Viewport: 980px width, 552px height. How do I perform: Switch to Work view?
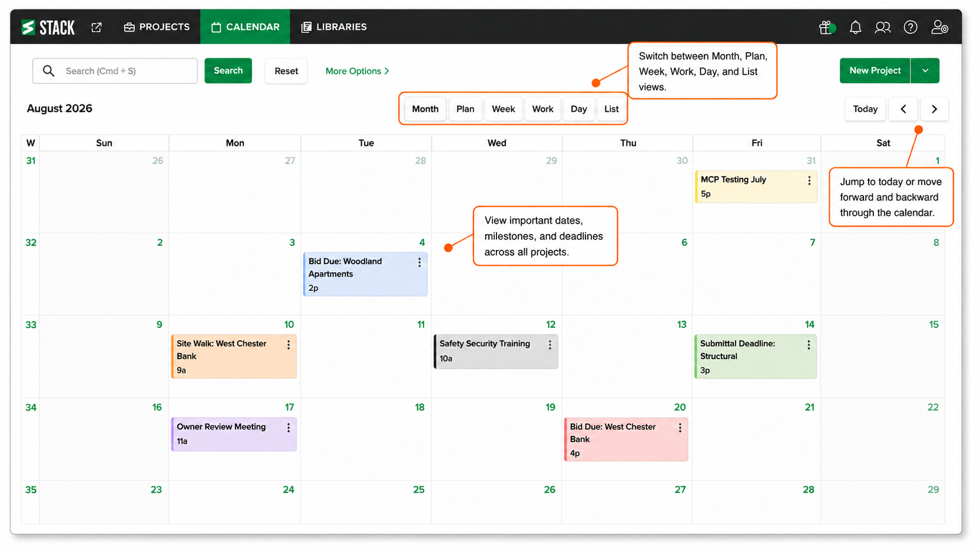(x=543, y=109)
